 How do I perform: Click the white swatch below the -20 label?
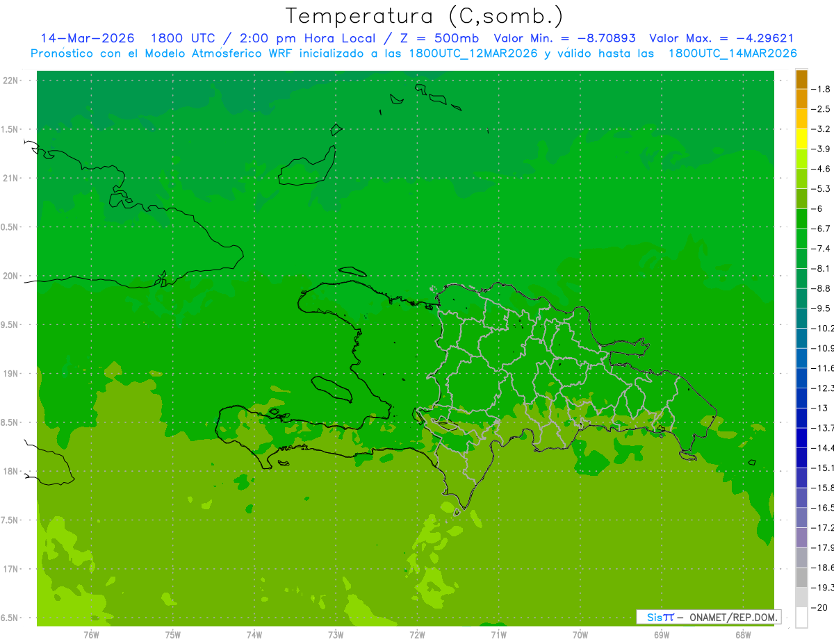click(x=801, y=618)
